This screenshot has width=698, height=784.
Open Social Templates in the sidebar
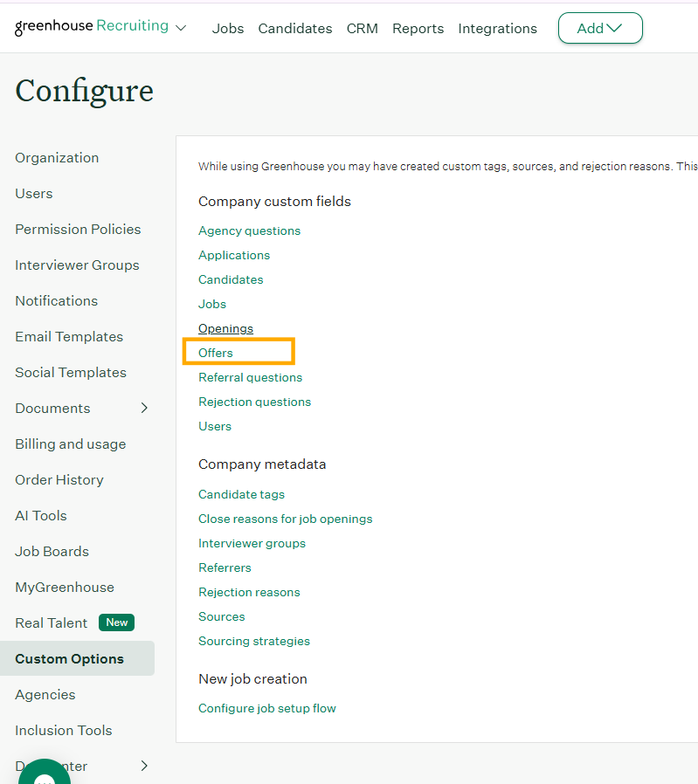click(x=71, y=373)
